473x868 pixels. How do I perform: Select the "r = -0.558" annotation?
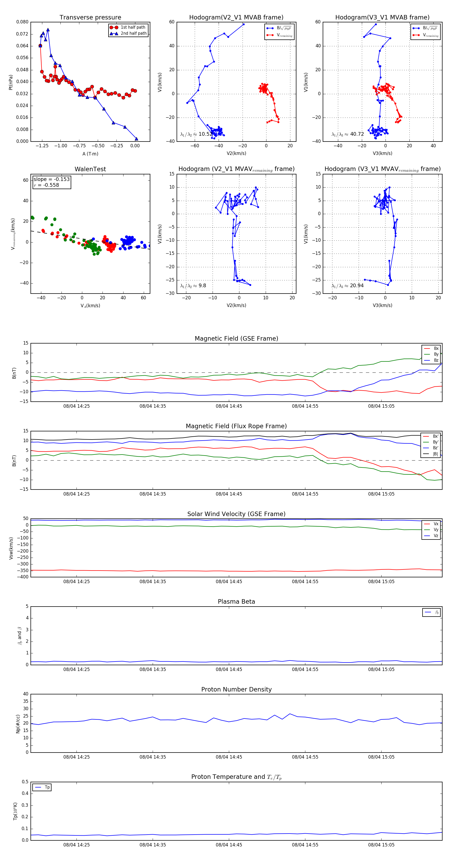(46, 185)
